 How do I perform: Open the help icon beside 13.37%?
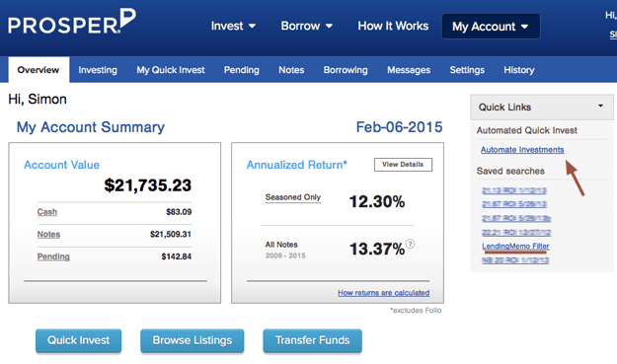[x=410, y=244]
